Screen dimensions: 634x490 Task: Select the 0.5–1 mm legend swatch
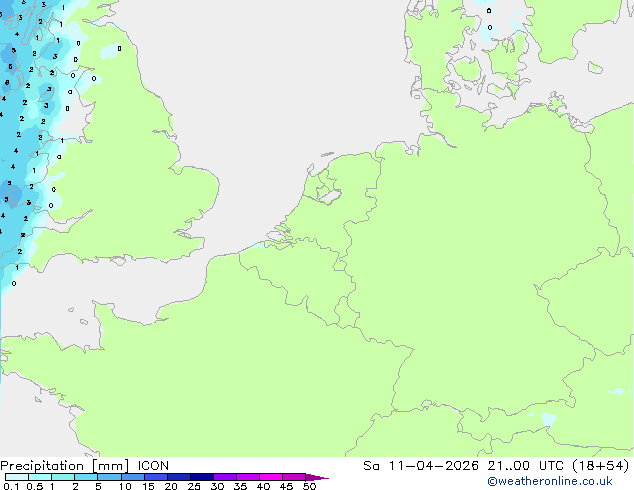pos(40,477)
